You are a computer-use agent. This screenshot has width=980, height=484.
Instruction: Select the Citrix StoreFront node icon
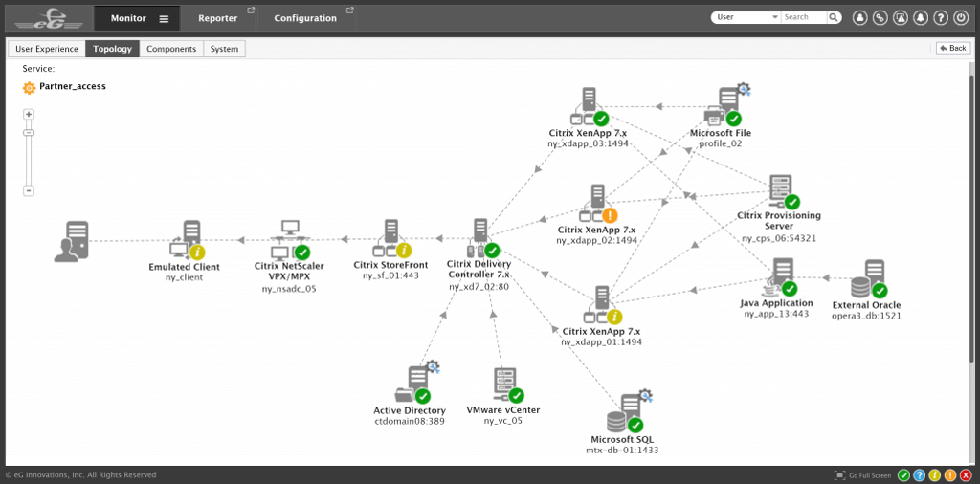click(x=393, y=239)
